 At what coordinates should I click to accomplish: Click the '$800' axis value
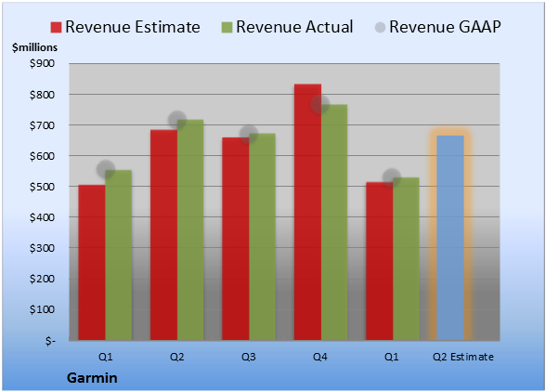tap(42, 95)
